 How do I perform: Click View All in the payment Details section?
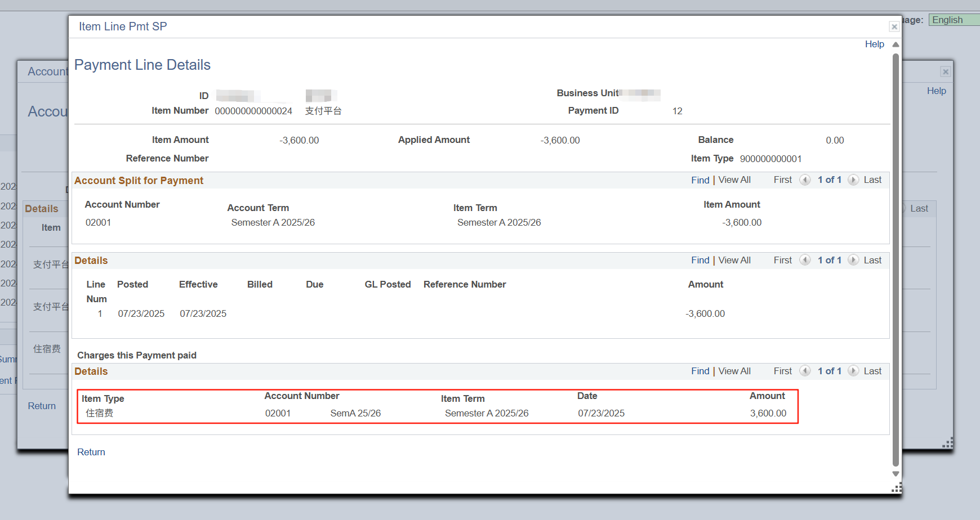point(734,260)
